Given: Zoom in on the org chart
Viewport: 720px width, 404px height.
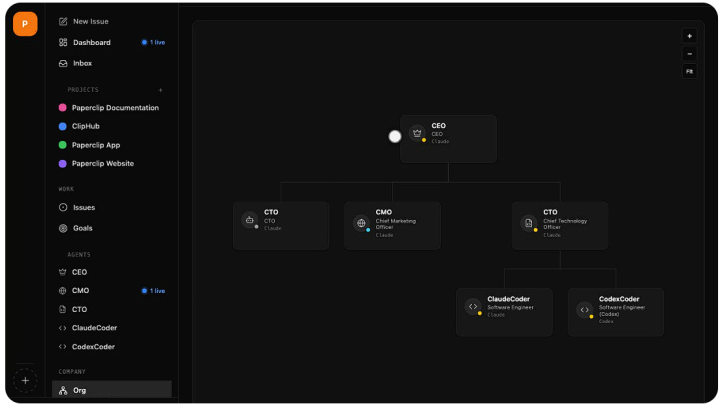Looking at the screenshot, I should coord(689,36).
